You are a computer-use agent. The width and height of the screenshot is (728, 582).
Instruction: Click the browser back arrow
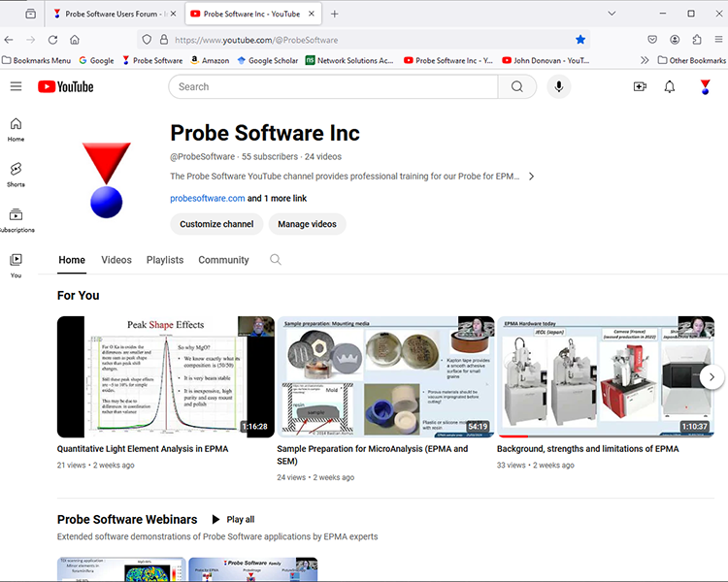point(9,40)
